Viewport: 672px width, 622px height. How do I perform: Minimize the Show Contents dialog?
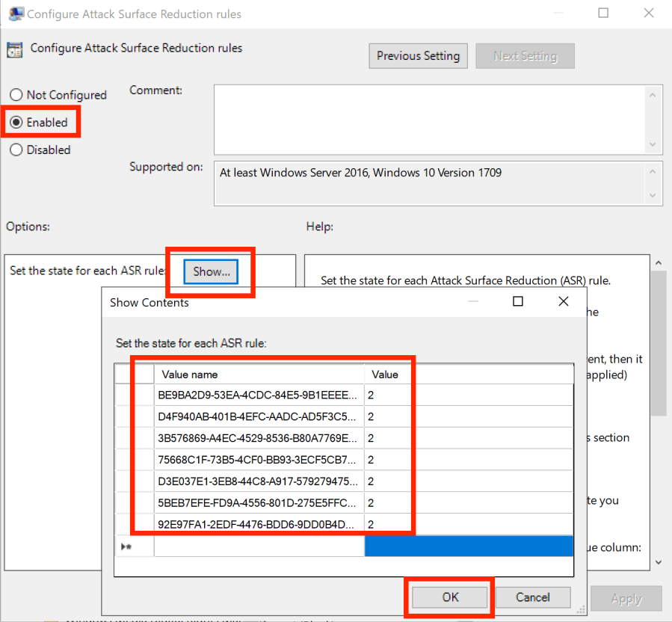point(473,301)
